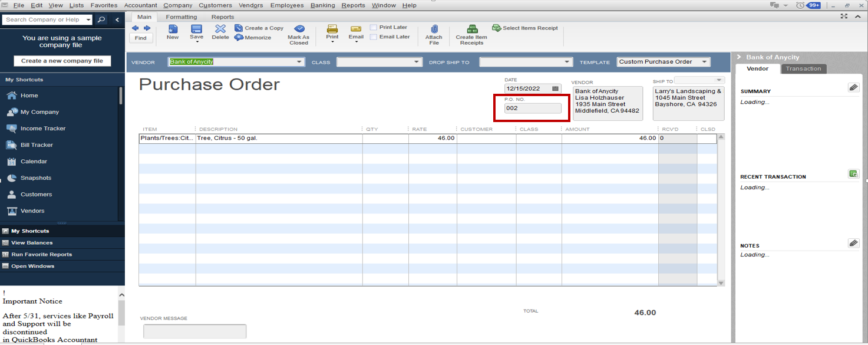Click inside the Vendor Message field
The image size is (868, 345).
click(x=194, y=331)
